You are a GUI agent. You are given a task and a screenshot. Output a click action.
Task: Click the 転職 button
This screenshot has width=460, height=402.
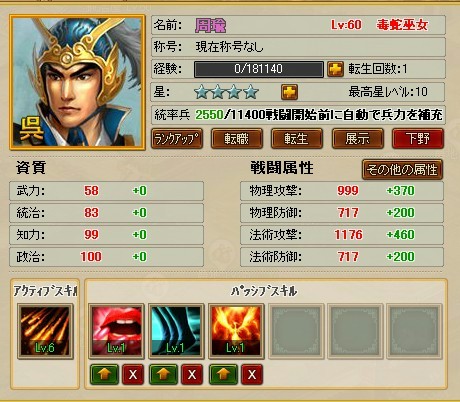237,139
